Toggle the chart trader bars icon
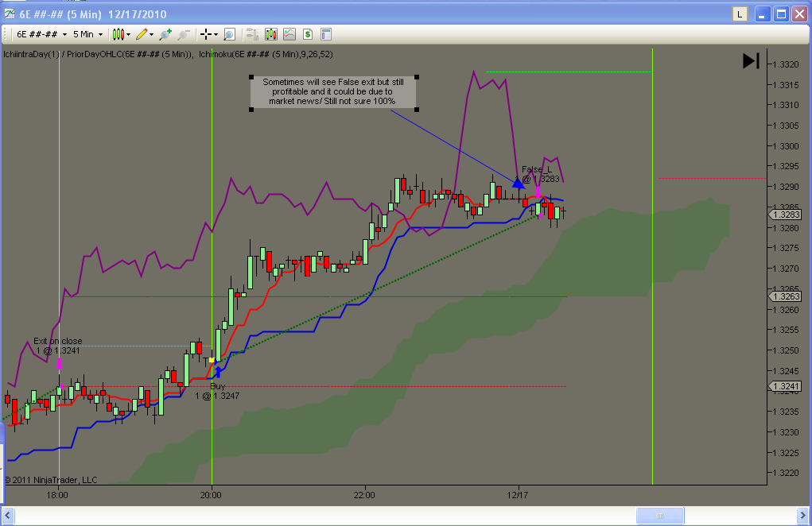Screen dimensions: 812x526 click(x=252, y=35)
